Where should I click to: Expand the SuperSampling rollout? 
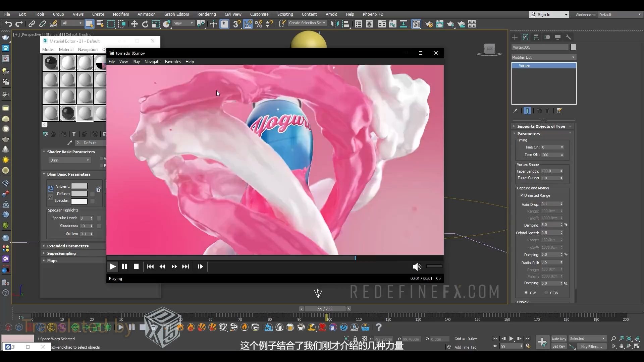tap(61, 253)
